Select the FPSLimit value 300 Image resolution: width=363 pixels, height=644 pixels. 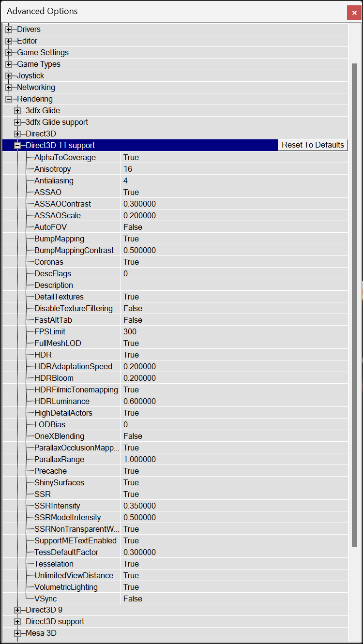[130, 331]
